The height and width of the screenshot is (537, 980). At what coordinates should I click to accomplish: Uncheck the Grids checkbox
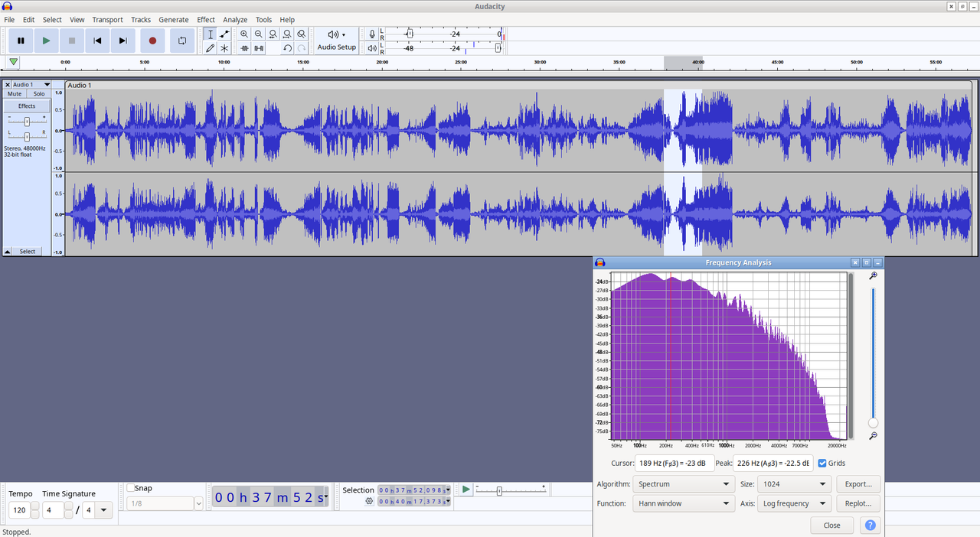pyautogui.click(x=822, y=463)
